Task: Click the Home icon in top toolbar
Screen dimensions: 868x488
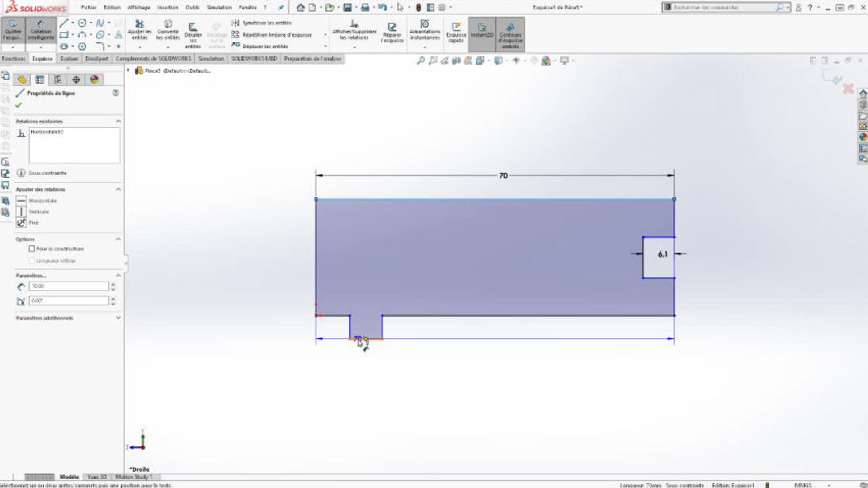Action: point(301,8)
